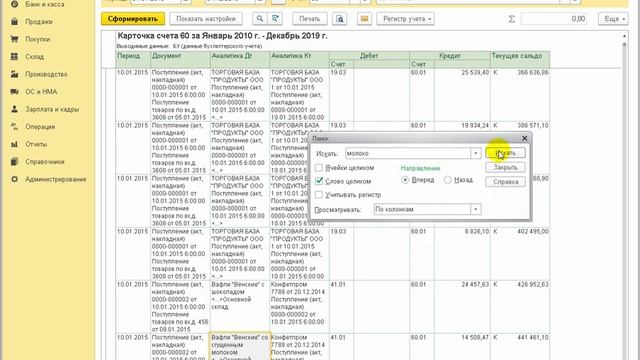This screenshot has height=360, width=640.
Task: Click the Аналитика Дт column header
Action: pos(240,60)
